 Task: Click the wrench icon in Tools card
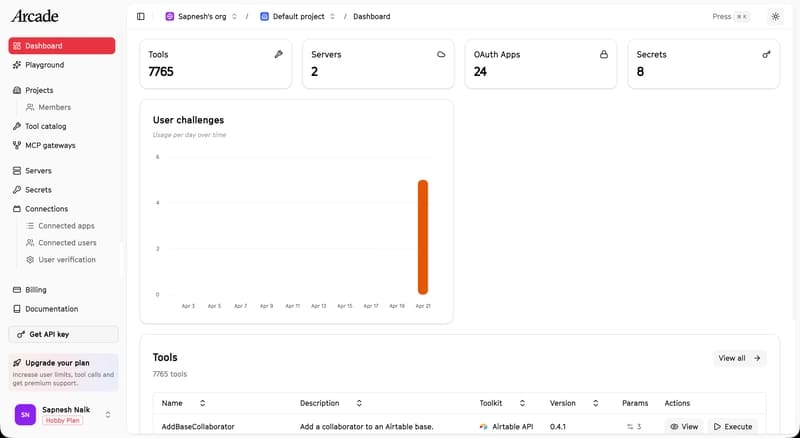[x=278, y=55]
